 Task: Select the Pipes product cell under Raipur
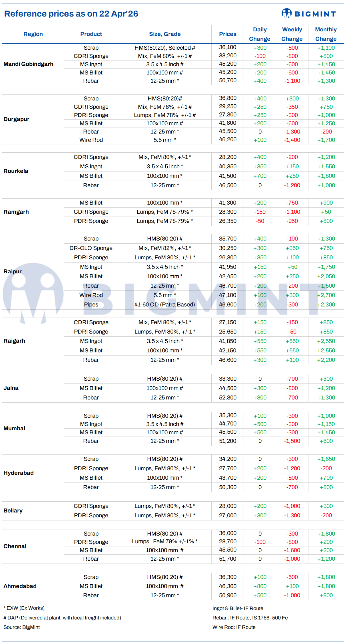tap(91, 305)
